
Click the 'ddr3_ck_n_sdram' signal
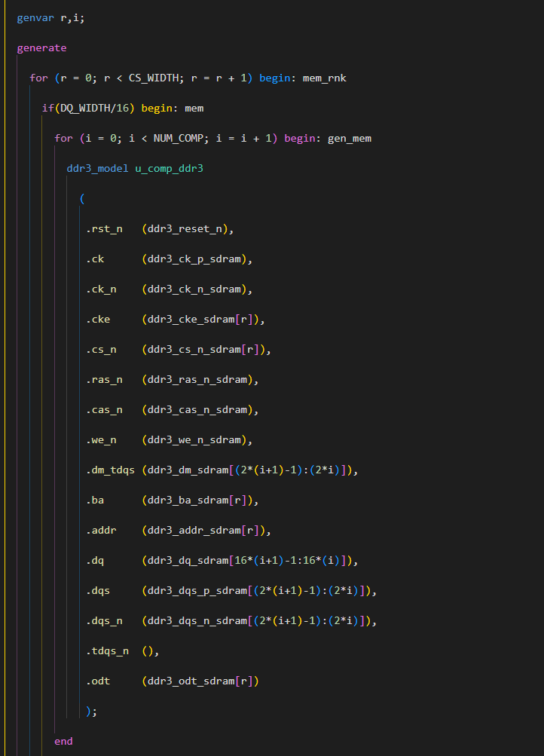tap(194, 289)
